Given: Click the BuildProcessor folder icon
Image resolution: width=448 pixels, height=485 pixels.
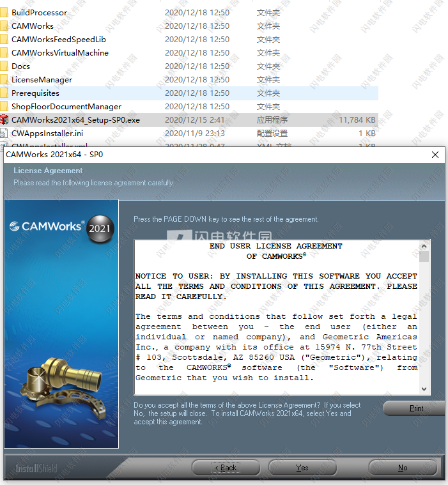Looking at the screenshot, I should (4, 12).
